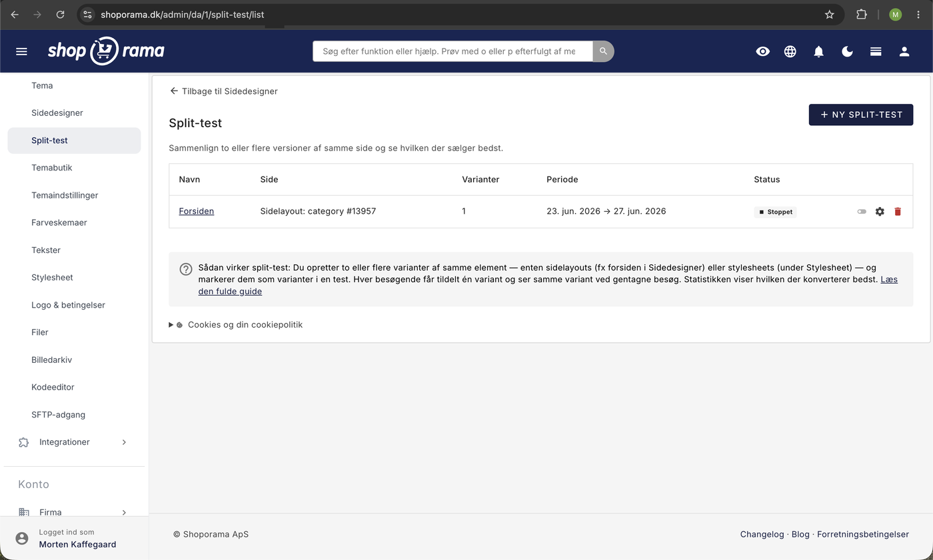Open Chrome profile avatar M
This screenshot has width=933, height=560.
point(895,14)
